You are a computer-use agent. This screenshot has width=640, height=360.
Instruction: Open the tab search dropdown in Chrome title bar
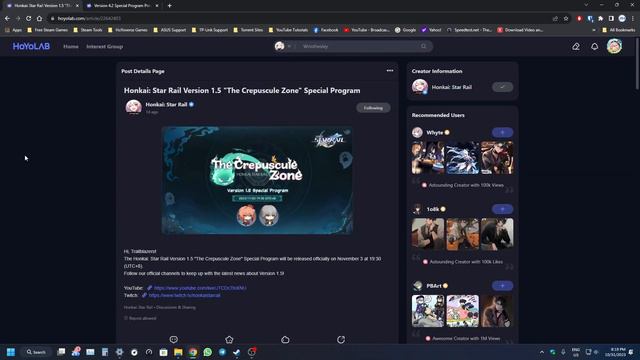(586, 5)
